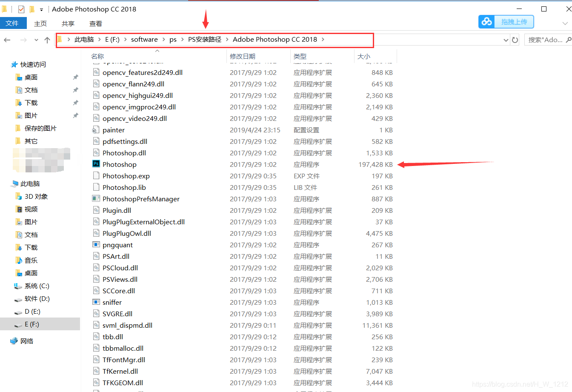
Task: Open the 共享 ribbon tab
Action: (68, 23)
